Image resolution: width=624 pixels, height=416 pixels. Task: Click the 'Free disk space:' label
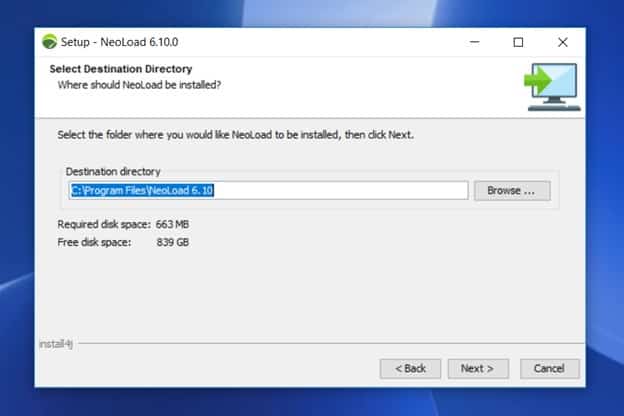(94, 242)
